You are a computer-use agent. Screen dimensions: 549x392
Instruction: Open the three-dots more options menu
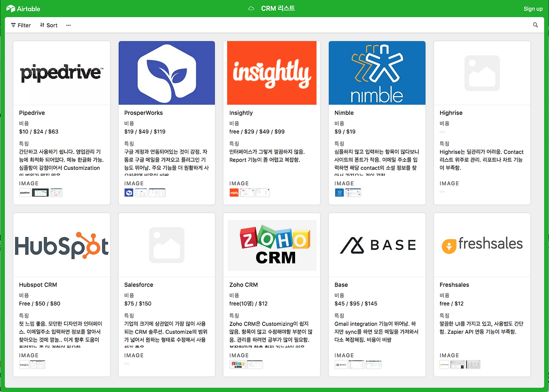[x=69, y=25]
